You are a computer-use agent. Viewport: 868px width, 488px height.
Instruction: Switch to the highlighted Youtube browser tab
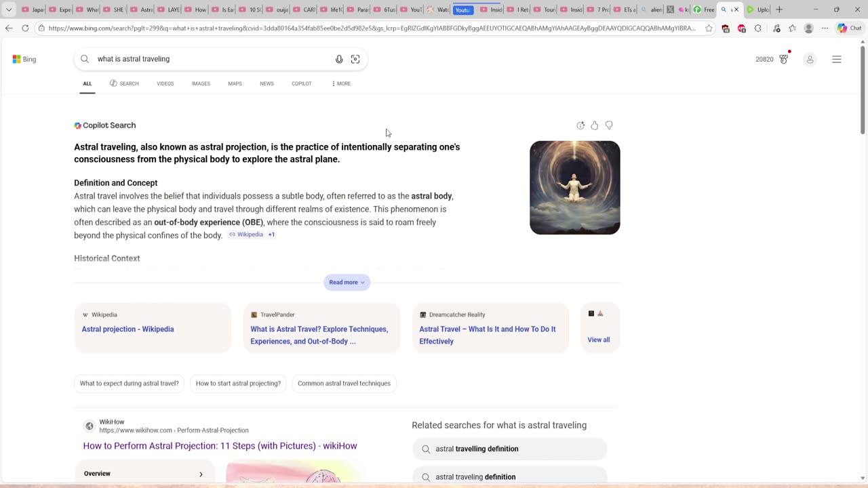click(463, 9)
